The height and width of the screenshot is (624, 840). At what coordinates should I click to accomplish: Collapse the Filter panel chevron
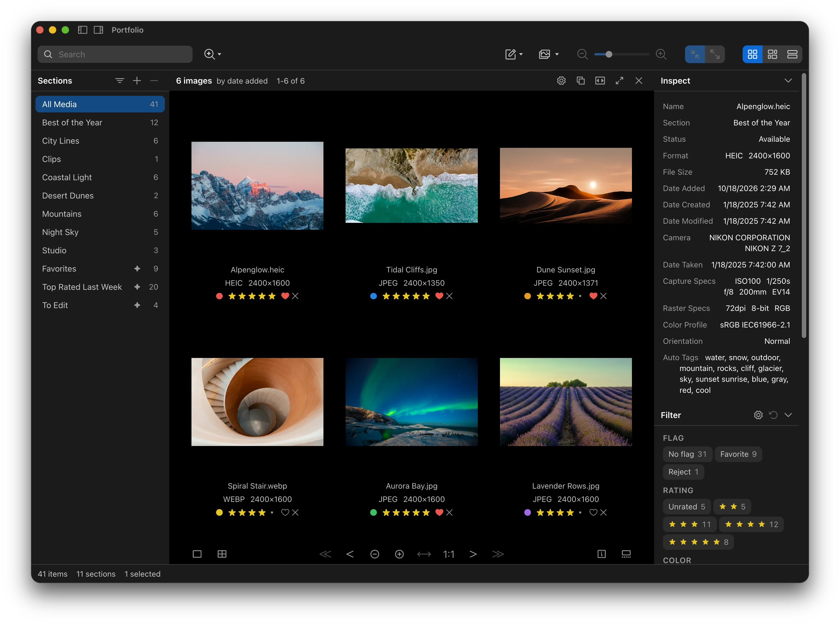pos(788,415)
